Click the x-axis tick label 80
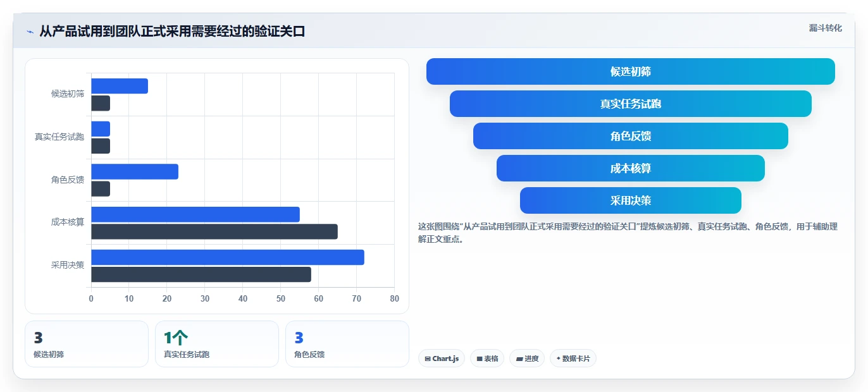This screenshot has width=868, height=392. point(395,298)
